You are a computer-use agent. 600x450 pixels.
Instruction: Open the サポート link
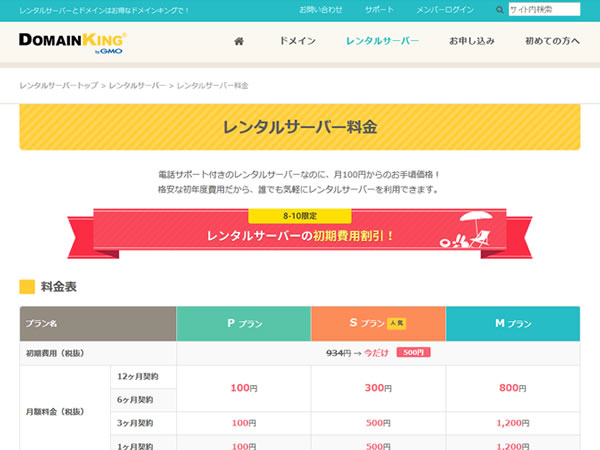379,10
